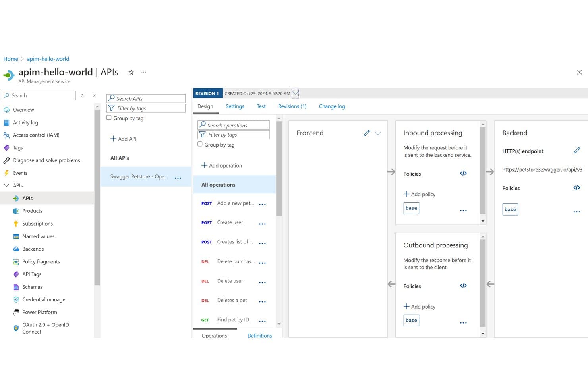This screenshot has width=588, height=392.
Task: Select Swagger Petstore API in list
Action: click(x=145, y=176)
